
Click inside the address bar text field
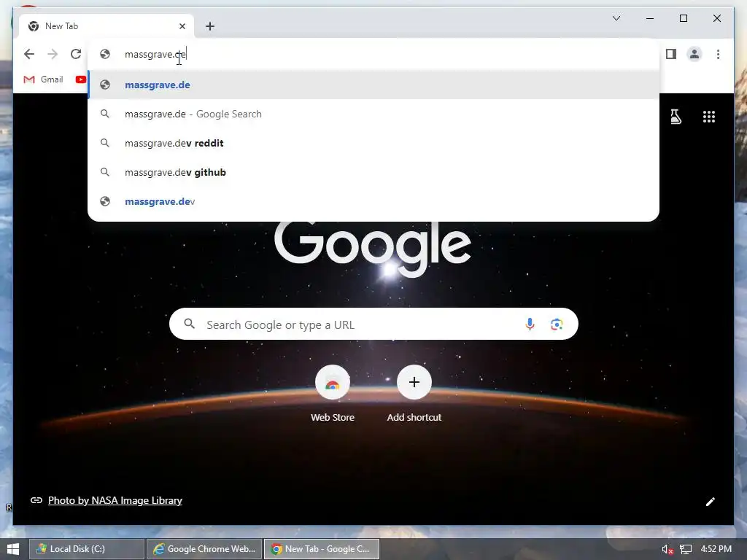pos(373,54)
